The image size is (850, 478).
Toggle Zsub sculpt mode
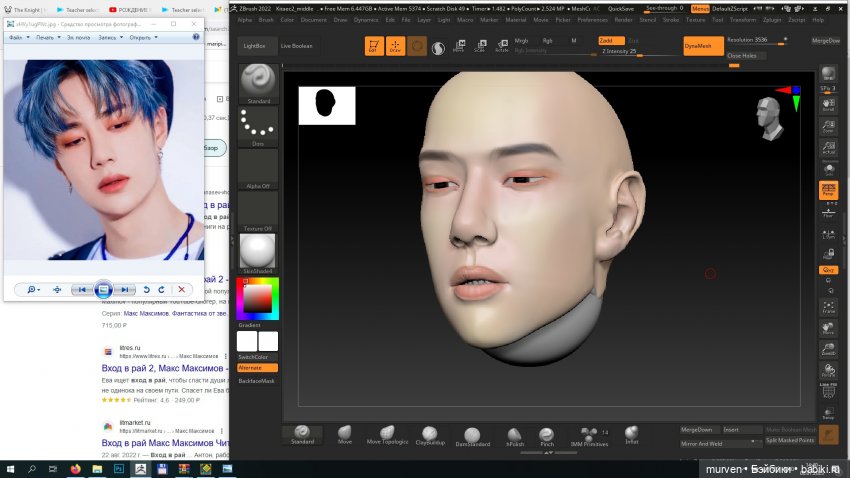click(633, 41)
